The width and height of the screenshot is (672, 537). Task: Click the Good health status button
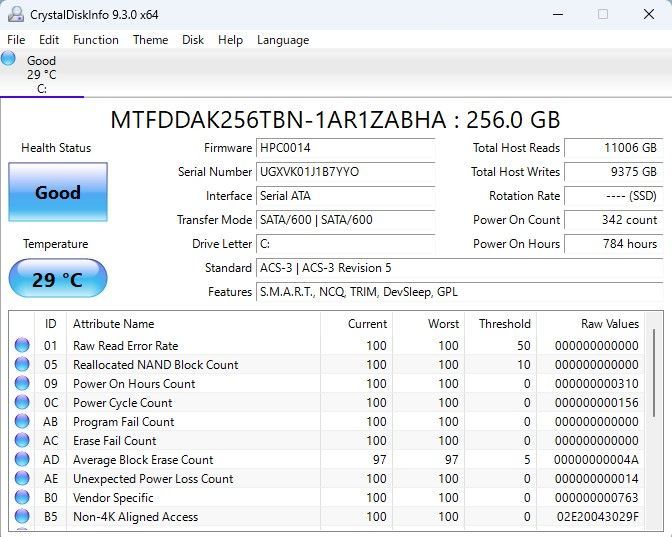[x=58, y=192]
